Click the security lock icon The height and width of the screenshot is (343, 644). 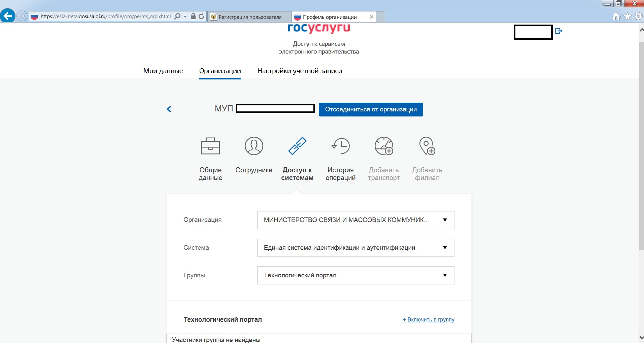[193, 16]
